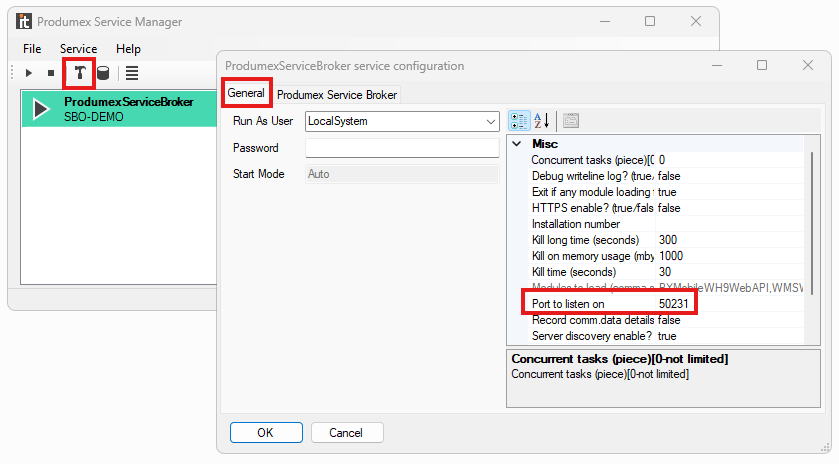This screenshot has width=839, height=464.
Task: Open the Run As User dropdown
Action: (490, 121)
